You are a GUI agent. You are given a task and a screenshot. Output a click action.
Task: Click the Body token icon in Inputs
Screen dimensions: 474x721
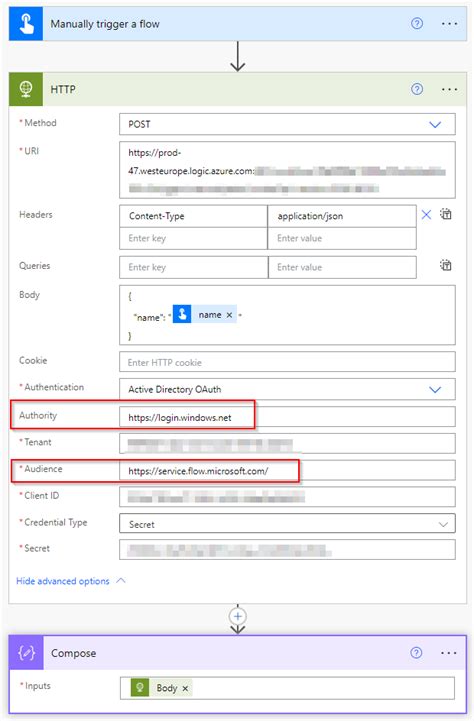[x=140, y=688]
